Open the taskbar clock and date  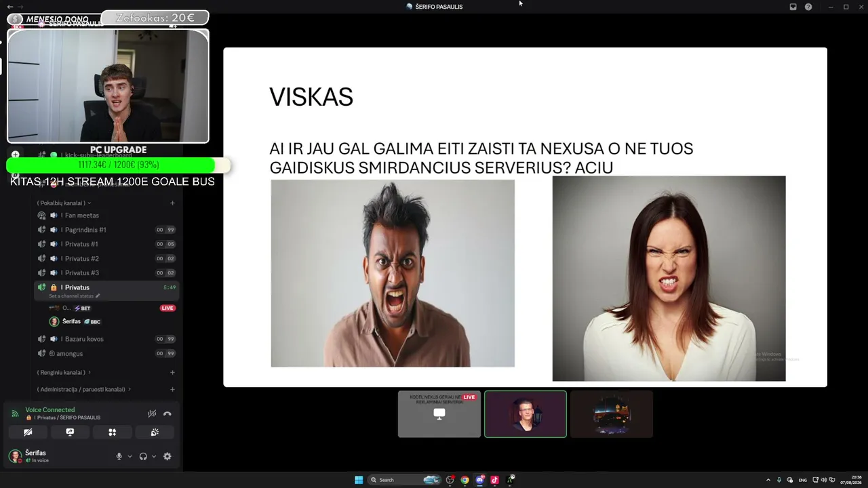(851, 480)
